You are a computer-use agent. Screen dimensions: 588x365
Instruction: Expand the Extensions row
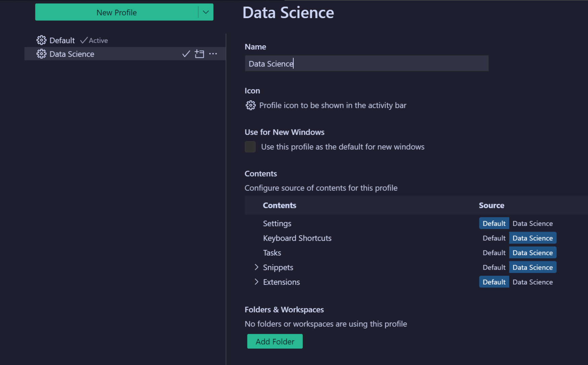(x=256, y=282)
